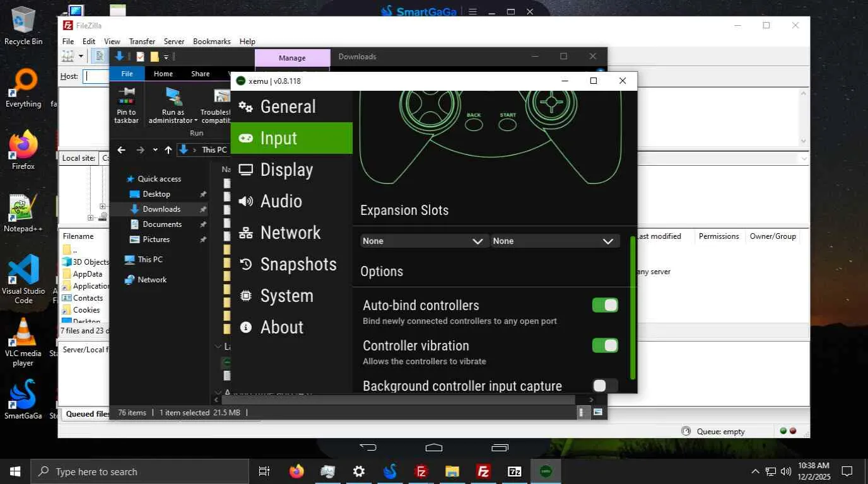Expand the Site Manager dropdown arrow in FileZilla
The image size is (868, 484).
pos(81,56)
